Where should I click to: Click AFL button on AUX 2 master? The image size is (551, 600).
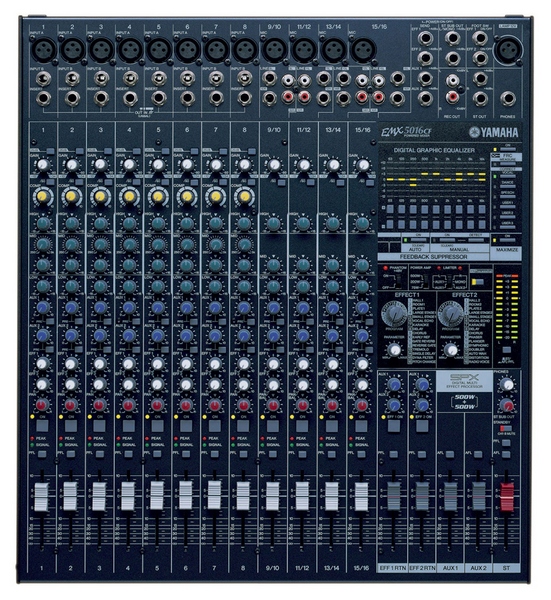pos(479,454)
